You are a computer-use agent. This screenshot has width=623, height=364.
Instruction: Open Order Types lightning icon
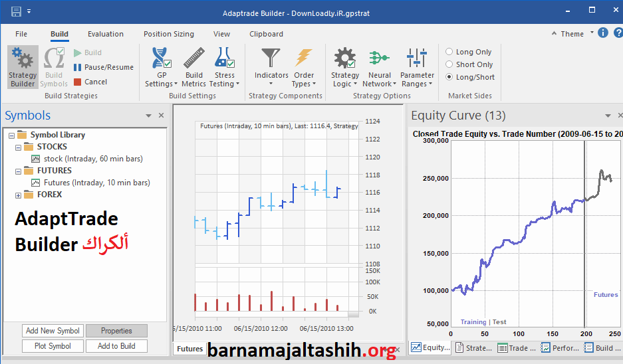pyautogui.click(x=304, y=58)
